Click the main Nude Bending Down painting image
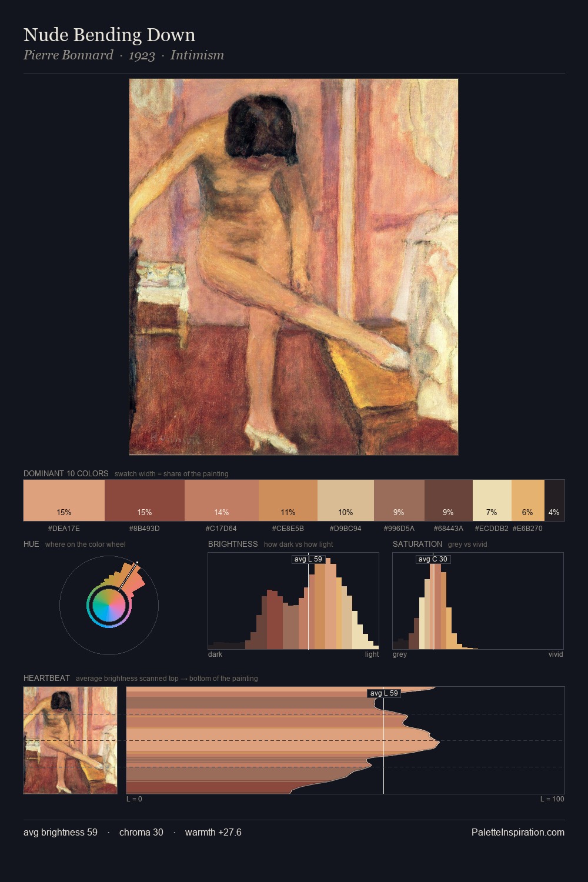Screen dimensions: 588x882 click(293, 267)
